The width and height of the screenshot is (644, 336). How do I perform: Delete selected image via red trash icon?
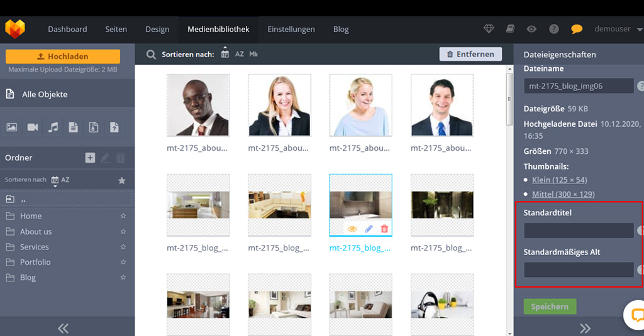coord(384,229)
